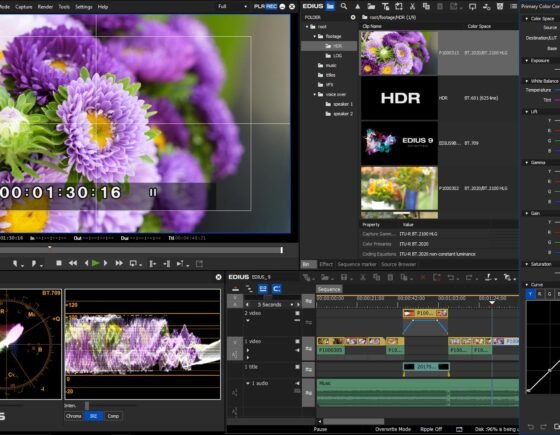
Task: Click the Move to next edit point icon
Action: 166,264
